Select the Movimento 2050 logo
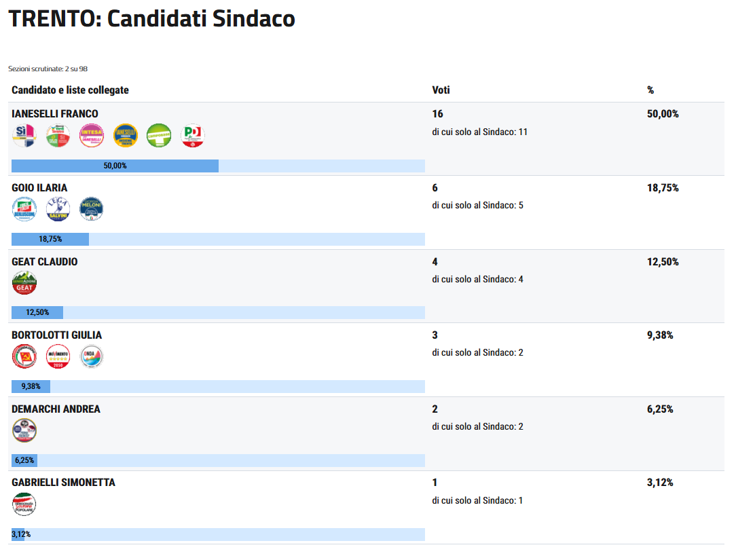The image size is (736, 560). pyautogui.click(x=58, y=356)
